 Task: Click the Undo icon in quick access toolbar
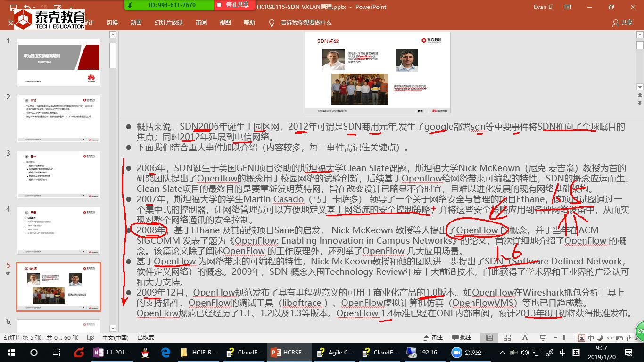click(27, 7)
